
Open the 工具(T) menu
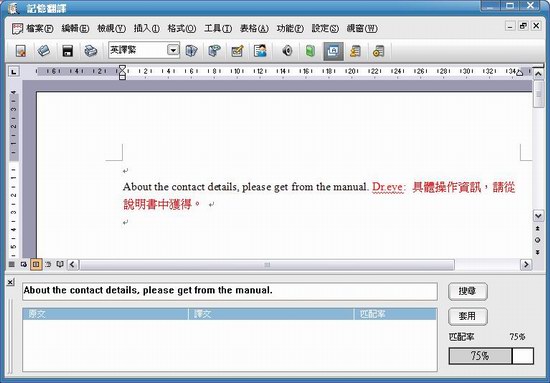point(218,28)
